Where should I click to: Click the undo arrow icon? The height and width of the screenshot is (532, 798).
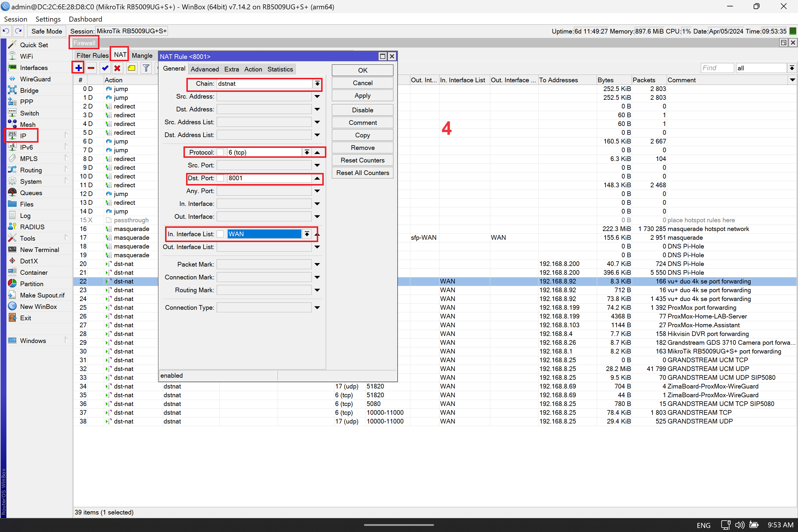[x=6, y=31]
